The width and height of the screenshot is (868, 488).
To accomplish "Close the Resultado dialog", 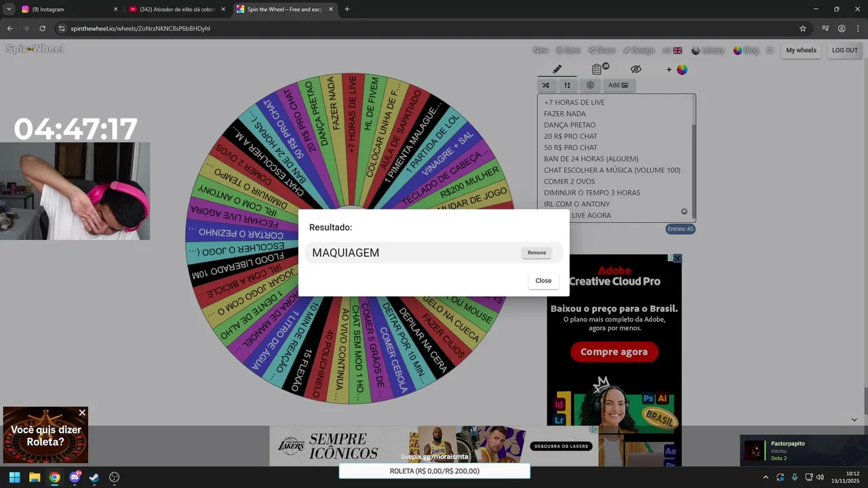I will [x=543, y=281].
